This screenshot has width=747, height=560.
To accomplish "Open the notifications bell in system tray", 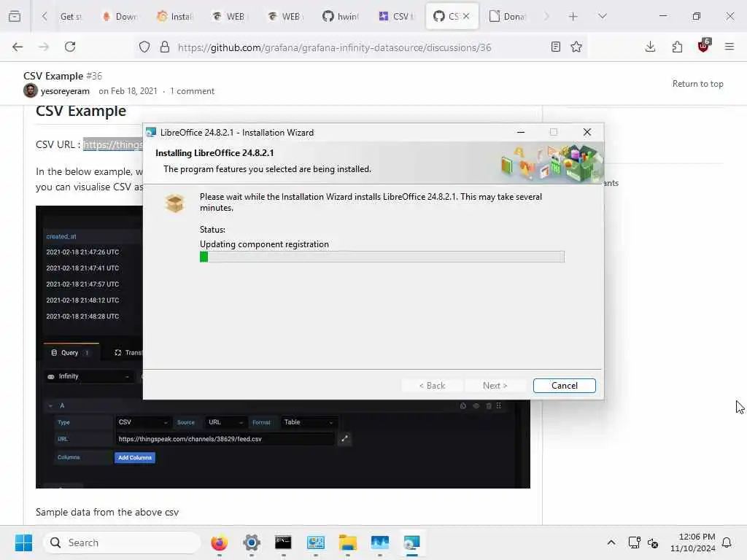I will 727,542.
